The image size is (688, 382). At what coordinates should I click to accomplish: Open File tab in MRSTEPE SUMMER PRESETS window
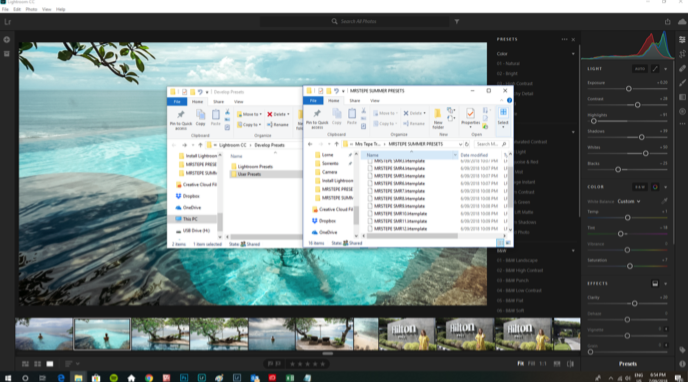313,100
